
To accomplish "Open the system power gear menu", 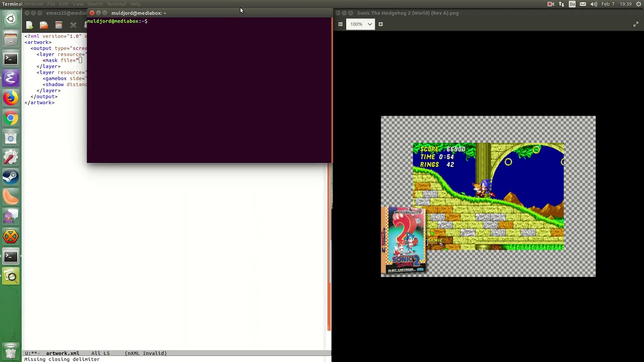I will coord(638,4).
